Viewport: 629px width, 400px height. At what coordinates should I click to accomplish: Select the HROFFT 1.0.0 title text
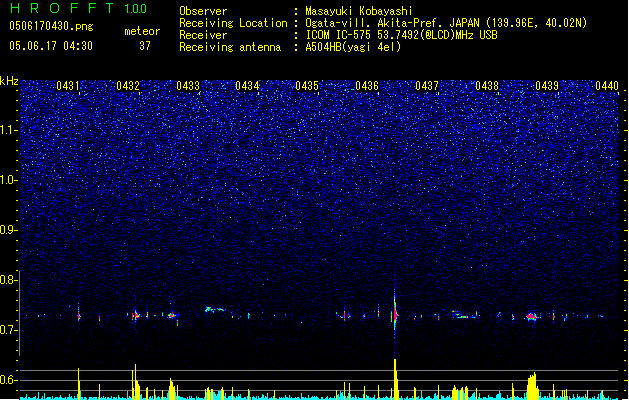(78, 8)
